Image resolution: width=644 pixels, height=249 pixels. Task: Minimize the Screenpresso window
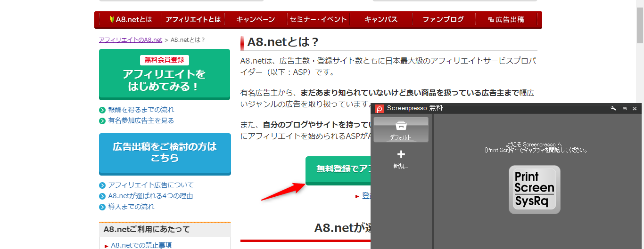pos(625,109)
